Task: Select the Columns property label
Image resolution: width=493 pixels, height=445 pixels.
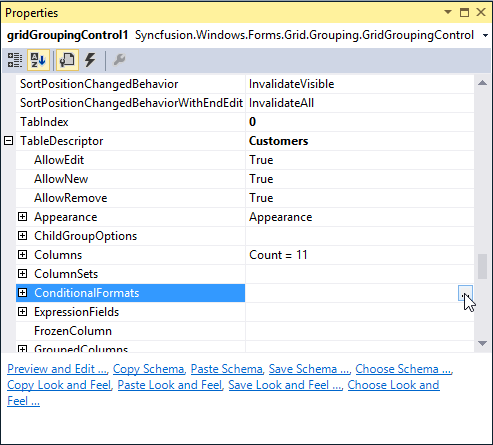Action: coord(58,255)
